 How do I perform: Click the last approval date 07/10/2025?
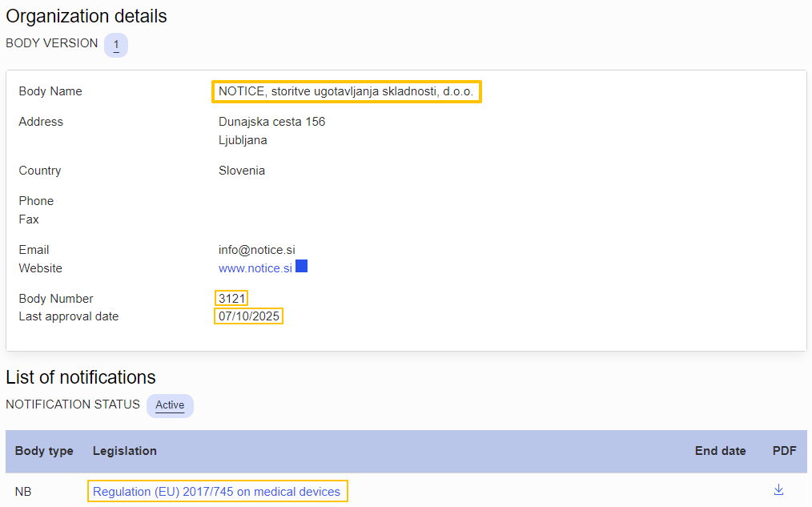(249, 316)
